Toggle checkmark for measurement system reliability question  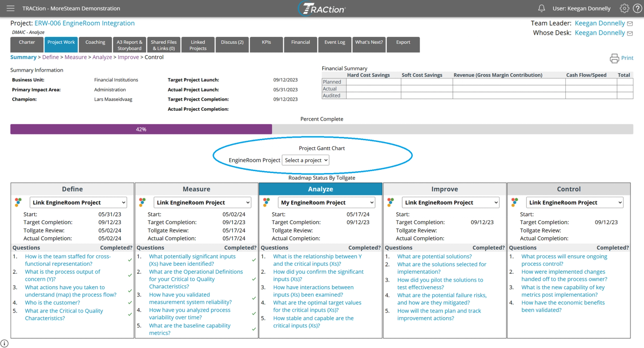coord(254,298)
